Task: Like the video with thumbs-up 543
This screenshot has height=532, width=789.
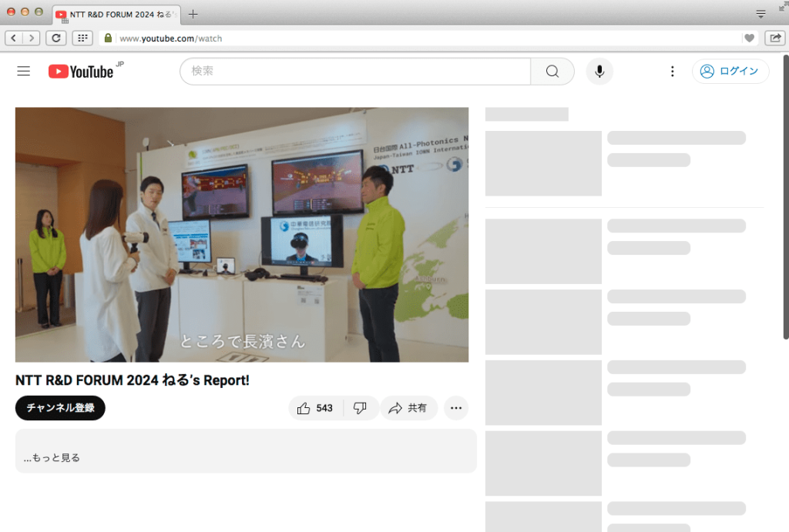Action: point(315,408)
